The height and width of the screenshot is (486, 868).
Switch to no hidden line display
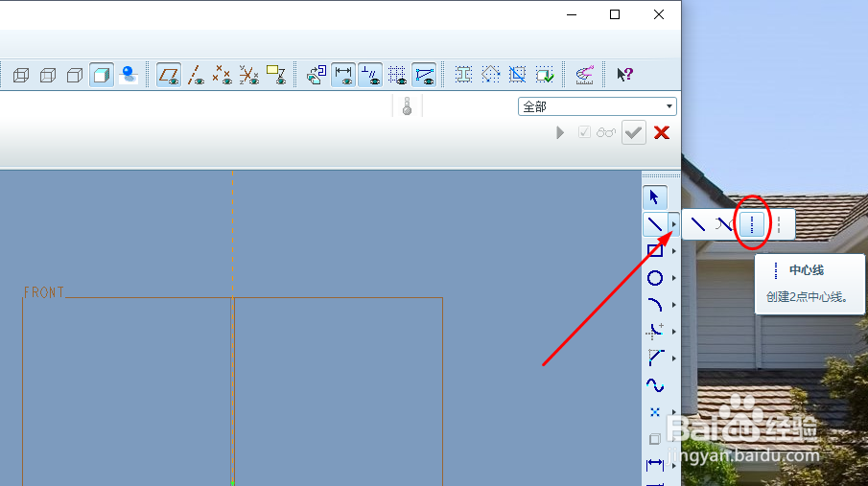(75, 75)
